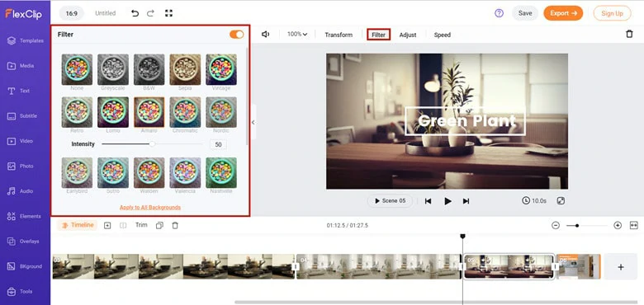Enter fullscreen via the top bar icon

[x=168, y=13]
